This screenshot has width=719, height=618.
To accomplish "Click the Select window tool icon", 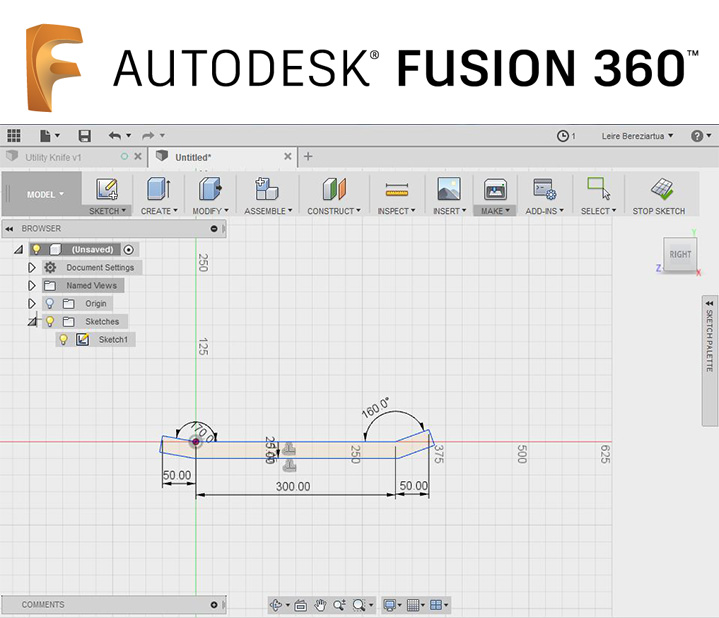I will (x=598, y=189).
